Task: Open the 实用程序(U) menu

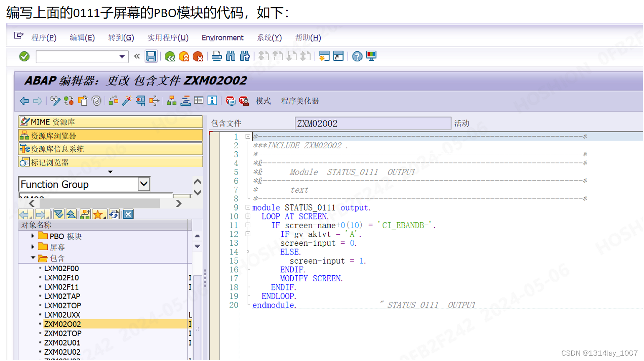Action: click(x=168, y=38)
